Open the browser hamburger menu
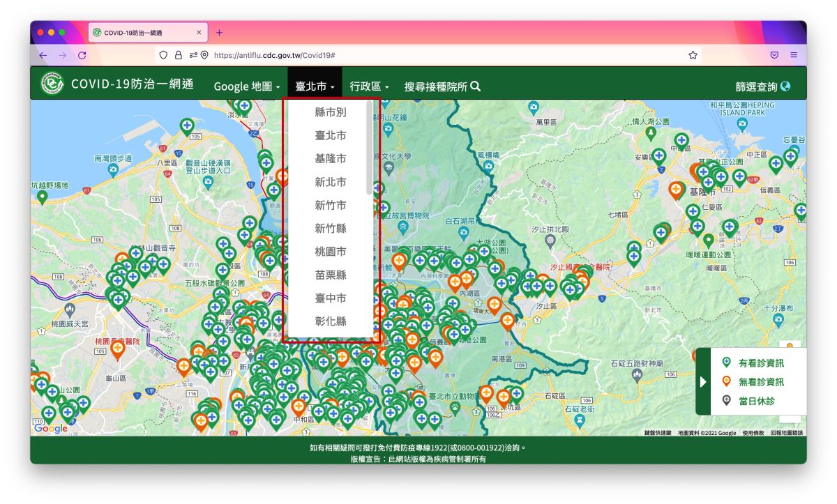The width and height of the screenshot is (837, 504). click(x=794, y=55)
